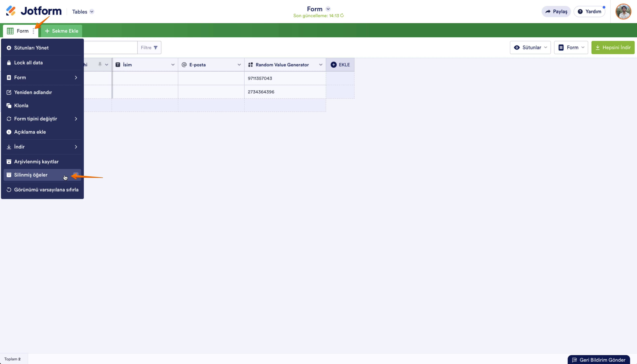Click the user profile avatar
637x364 pixels.
click(x=623, y=12)
